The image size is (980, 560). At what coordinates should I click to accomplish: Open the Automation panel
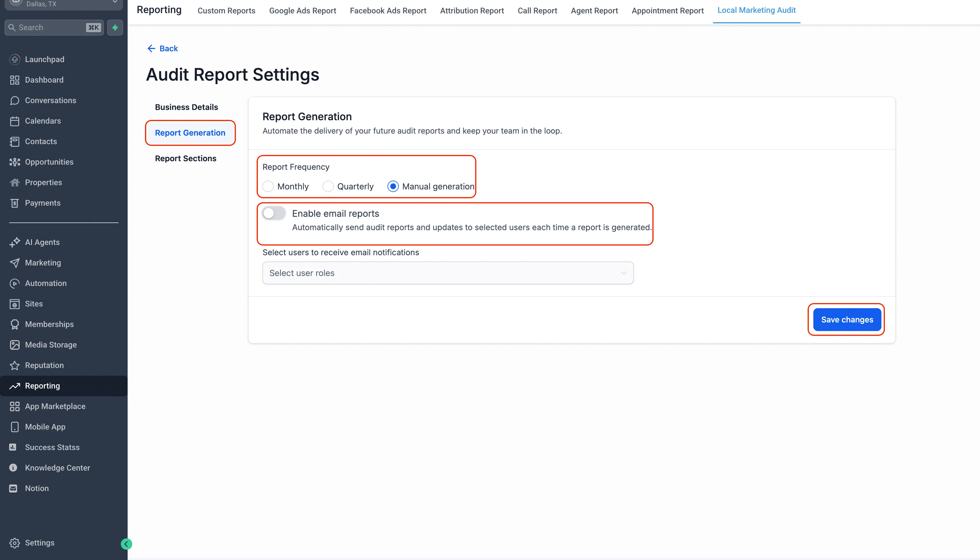coord(46,283)
